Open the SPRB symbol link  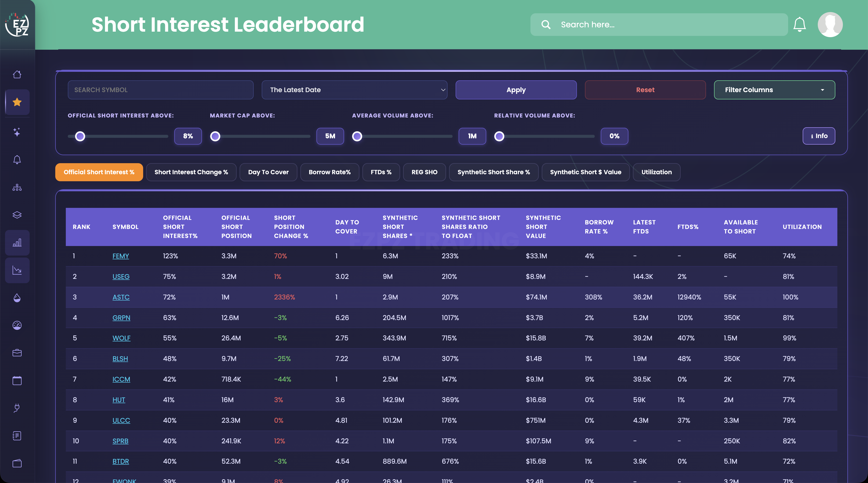(x=120, y=441)
